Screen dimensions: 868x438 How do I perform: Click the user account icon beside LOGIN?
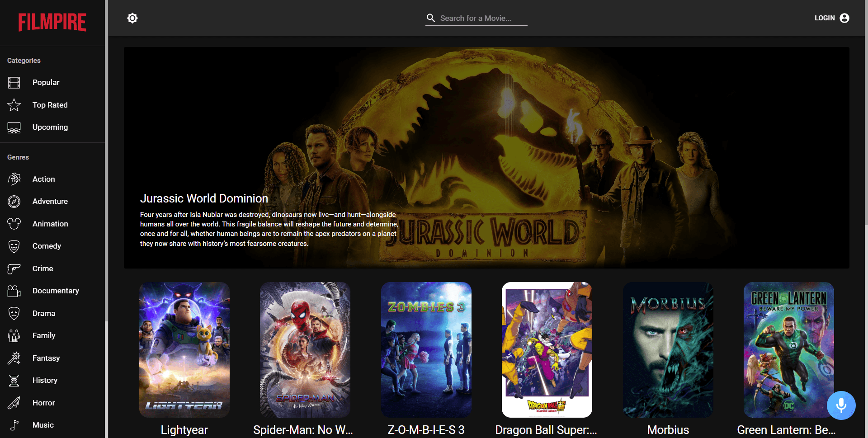pos(844,18)
